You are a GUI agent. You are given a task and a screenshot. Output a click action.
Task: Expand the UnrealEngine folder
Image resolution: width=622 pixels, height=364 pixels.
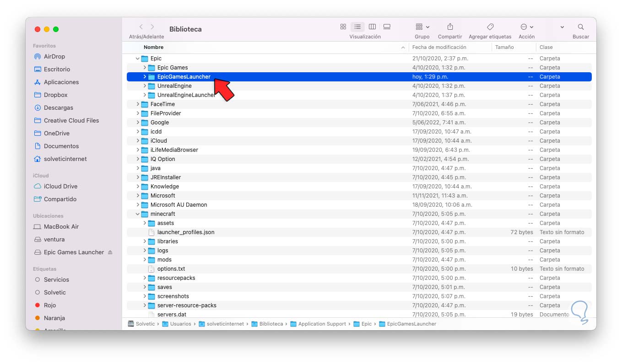145,86
